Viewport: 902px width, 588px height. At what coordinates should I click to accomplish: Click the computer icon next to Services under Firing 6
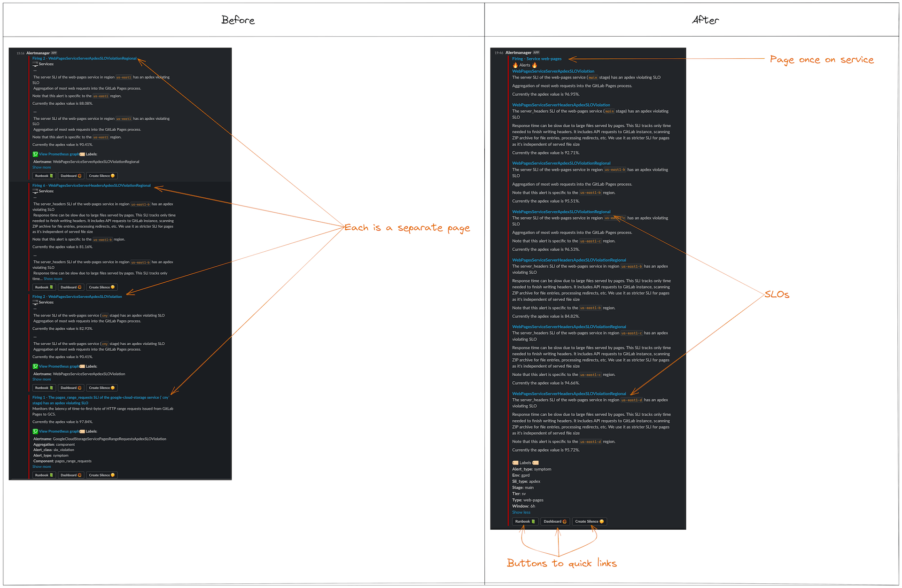tap(35, 191)
